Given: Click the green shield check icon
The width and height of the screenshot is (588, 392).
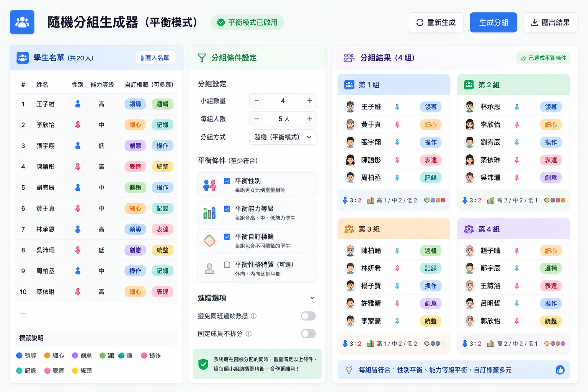Looking at the screenshot, I should coord(203,364).
